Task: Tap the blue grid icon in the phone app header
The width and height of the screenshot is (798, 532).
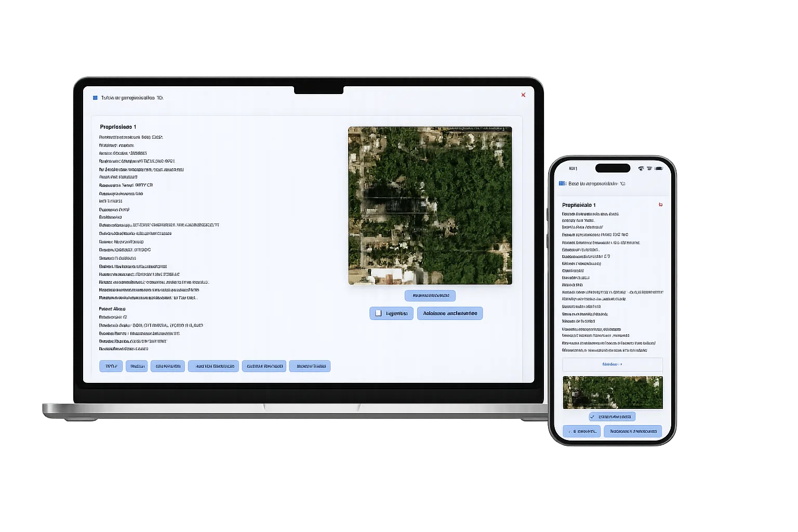Action: pos(562,183)
